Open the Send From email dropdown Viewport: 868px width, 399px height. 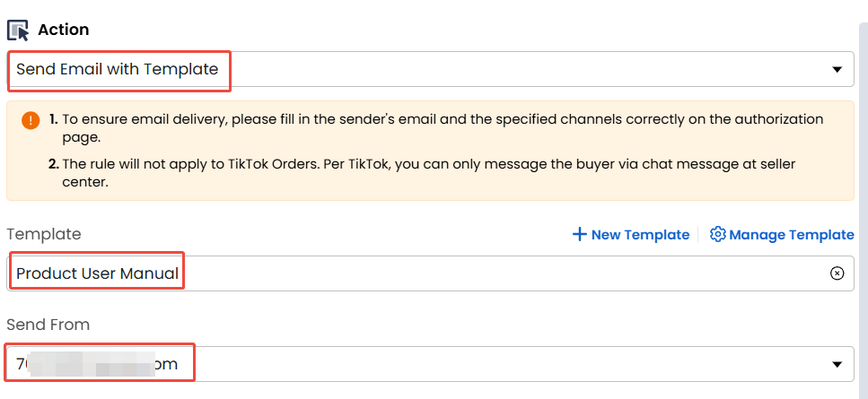(430, 364)
